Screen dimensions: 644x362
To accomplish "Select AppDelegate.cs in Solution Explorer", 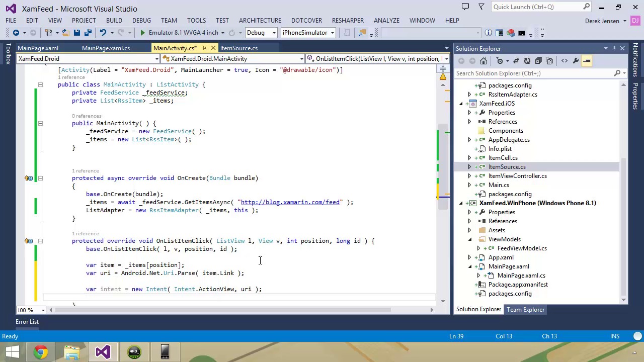I will click(x=509, y=140).
